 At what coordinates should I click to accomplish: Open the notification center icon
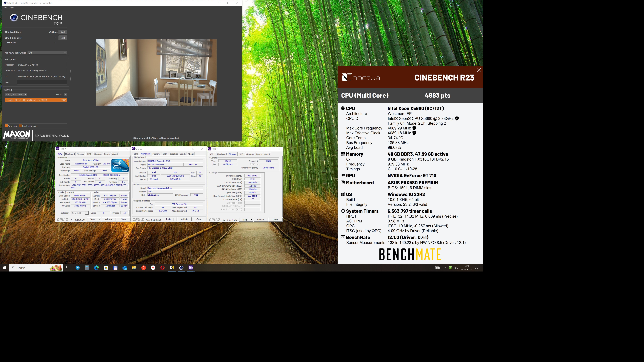point(477,268)
